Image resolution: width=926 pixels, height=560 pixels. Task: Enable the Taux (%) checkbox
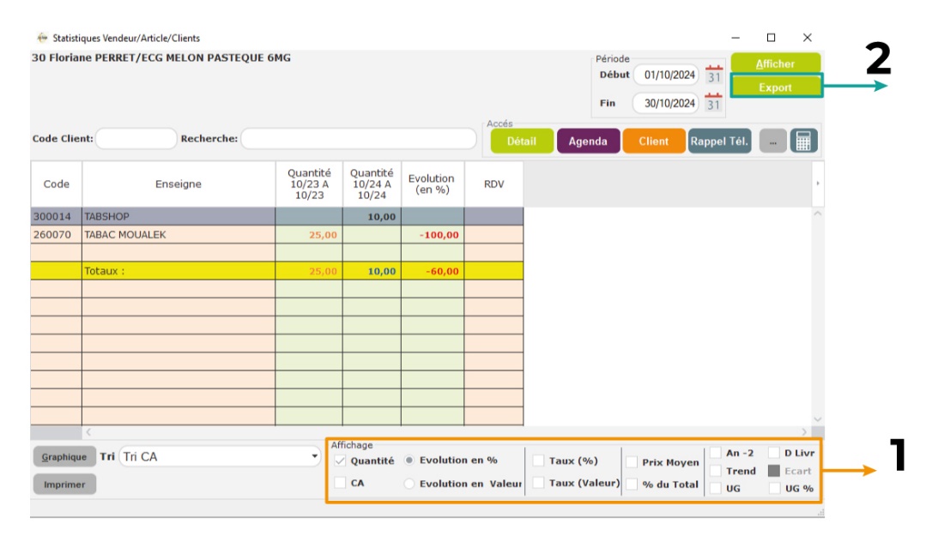(x=539, y=461)
